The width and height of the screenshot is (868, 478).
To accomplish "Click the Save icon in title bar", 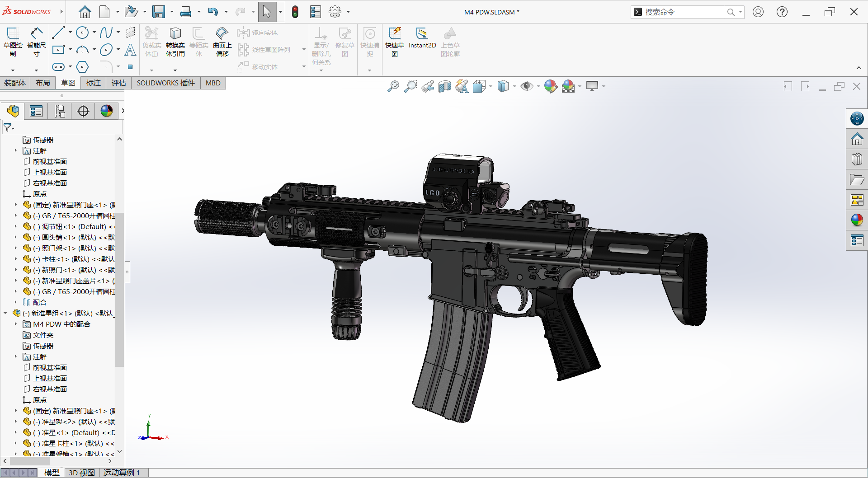I will coord(159,12).
